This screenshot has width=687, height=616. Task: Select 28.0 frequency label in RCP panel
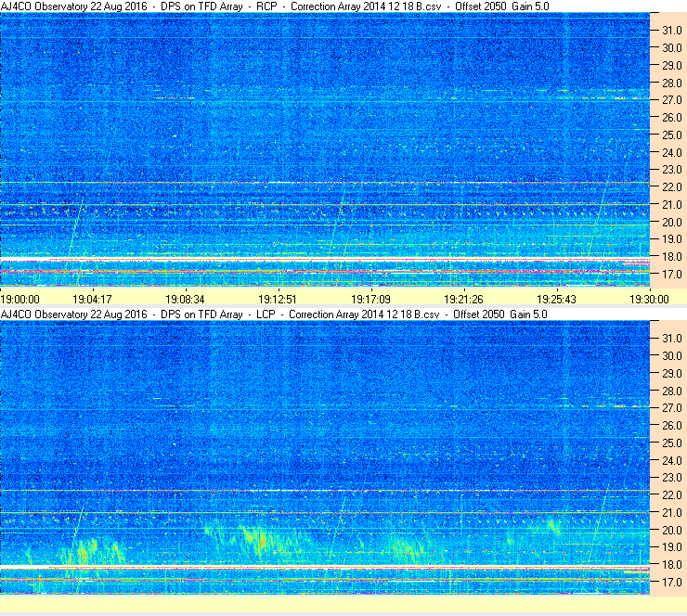click(671, 83)
